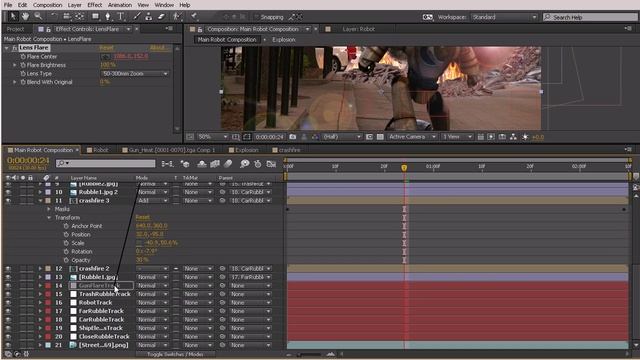Select the Selection arrow tool
Image resolution: width=640 pixels, height=360 pixels.
pyautogui.click(x=13, y=16)
